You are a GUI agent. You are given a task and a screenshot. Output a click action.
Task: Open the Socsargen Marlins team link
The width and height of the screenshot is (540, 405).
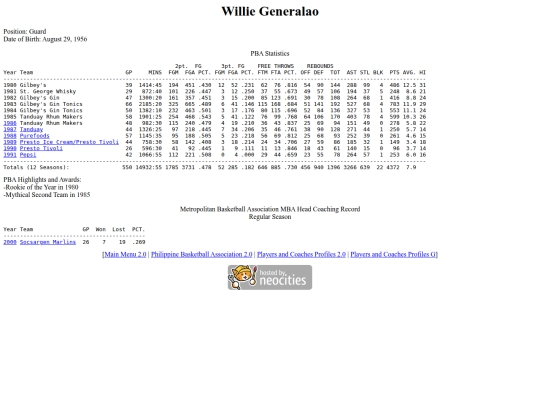click(x=48, y=242)
